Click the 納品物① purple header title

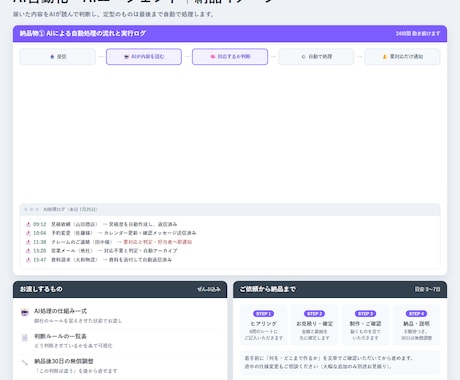(83, 33)
